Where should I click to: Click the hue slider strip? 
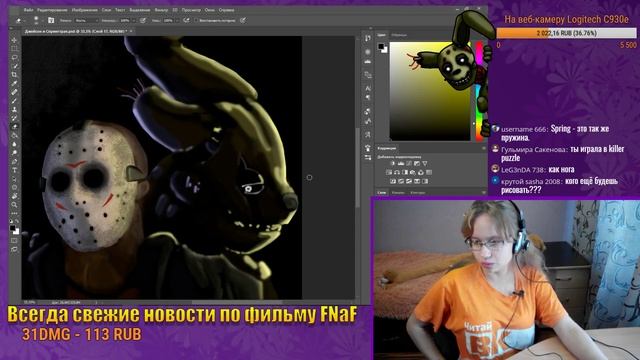pos(478,91)
